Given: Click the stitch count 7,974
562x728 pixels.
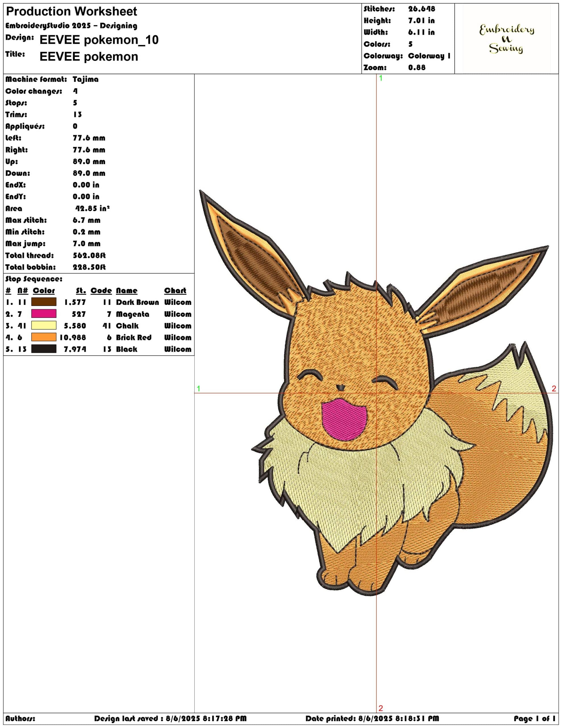Looking at the screenshot, I should (75, 349).
